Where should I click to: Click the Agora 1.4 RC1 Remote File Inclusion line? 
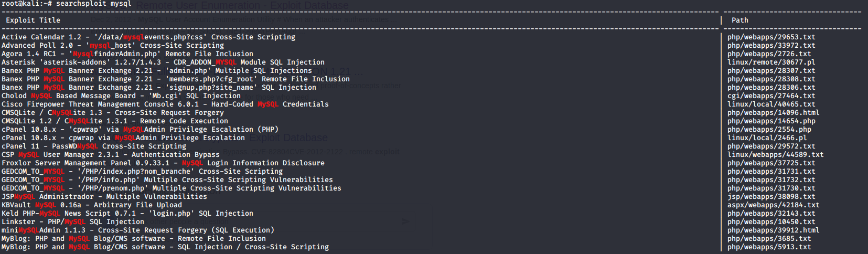pyautogui.click(x=127, y=54)
